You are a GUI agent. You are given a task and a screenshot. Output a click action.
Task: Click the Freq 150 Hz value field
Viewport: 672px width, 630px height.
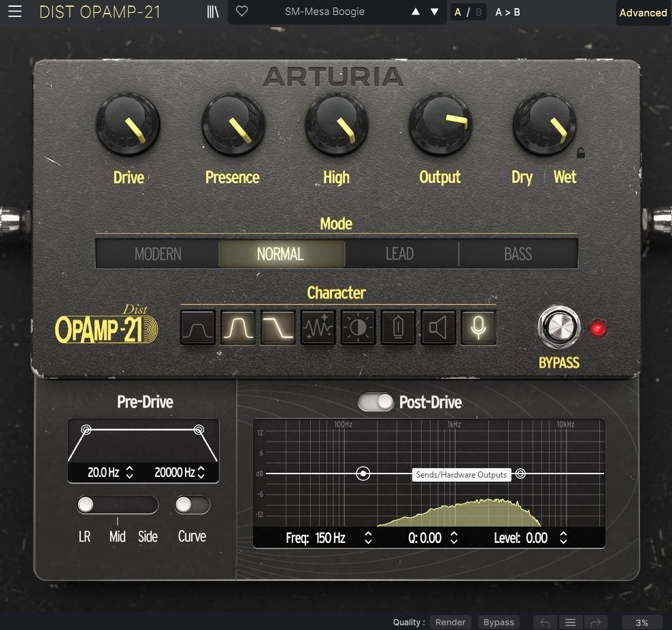tap(331, 538)
